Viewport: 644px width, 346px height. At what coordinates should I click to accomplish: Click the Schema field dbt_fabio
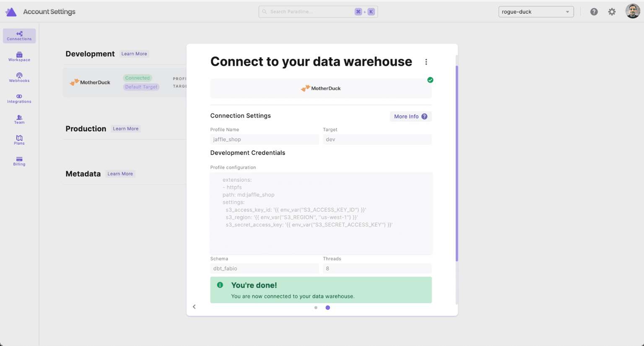click(265, 268)
